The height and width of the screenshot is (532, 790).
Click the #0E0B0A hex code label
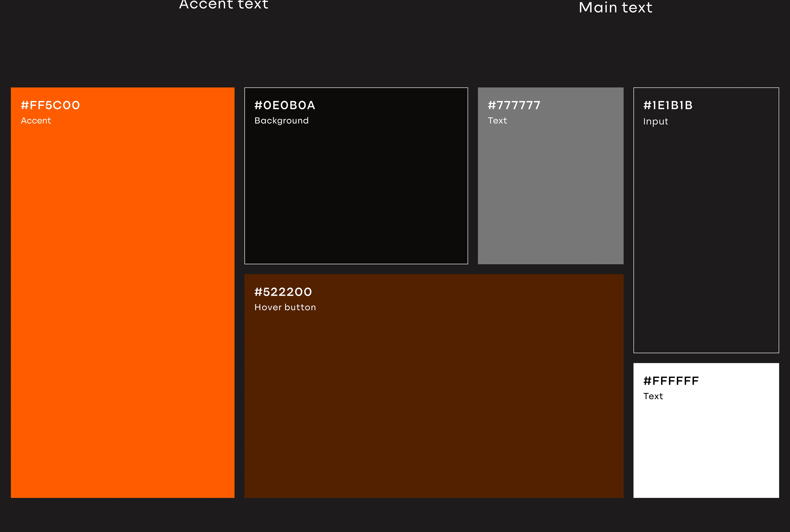click(285, 105)
